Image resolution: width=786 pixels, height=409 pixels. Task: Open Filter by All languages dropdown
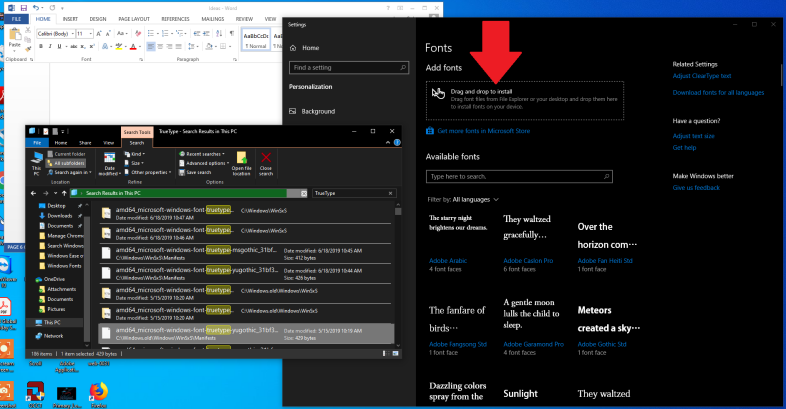(x=463, y=199)
